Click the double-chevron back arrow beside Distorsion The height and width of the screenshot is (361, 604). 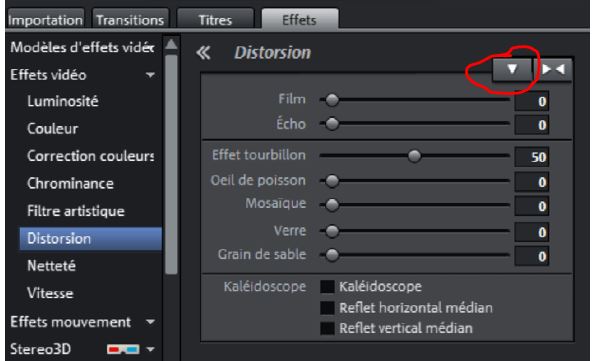[x=203, y=53]
